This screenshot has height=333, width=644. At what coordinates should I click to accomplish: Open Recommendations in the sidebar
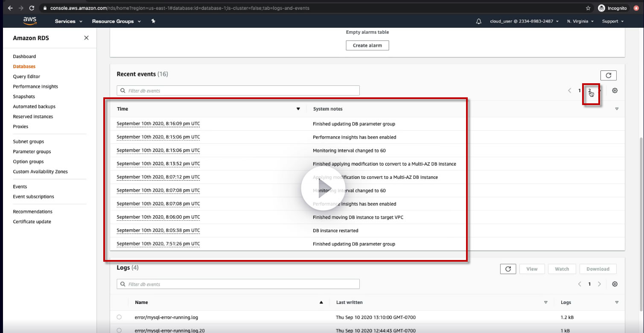(x=32, y=212)
